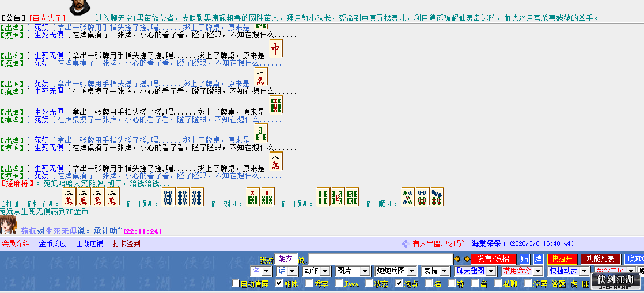Open the 话 dropdown list

(x=287, y=271)
